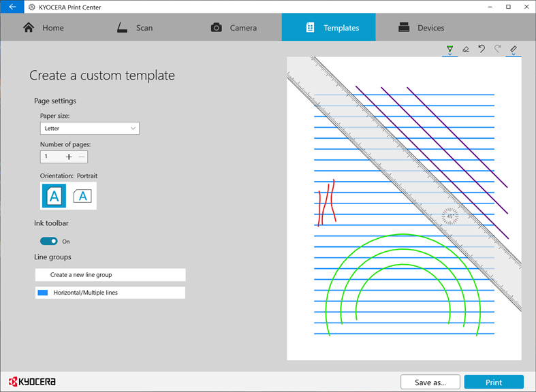Expand highlighter options chevron under pen

[450, 54]
